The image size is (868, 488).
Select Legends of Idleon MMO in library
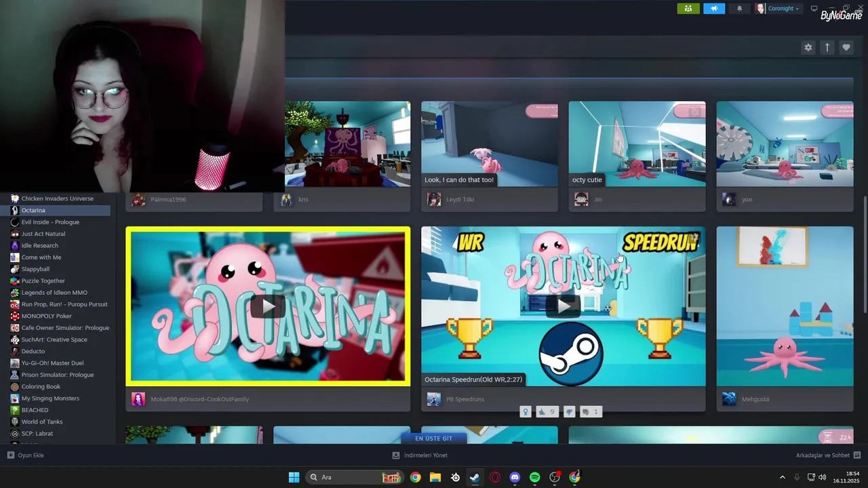[x=56, y=293]
